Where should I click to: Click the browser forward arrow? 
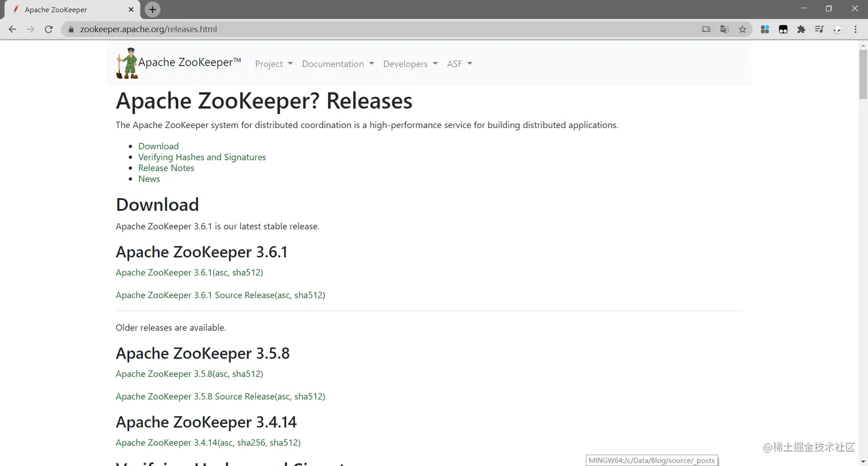click(30, 29)
